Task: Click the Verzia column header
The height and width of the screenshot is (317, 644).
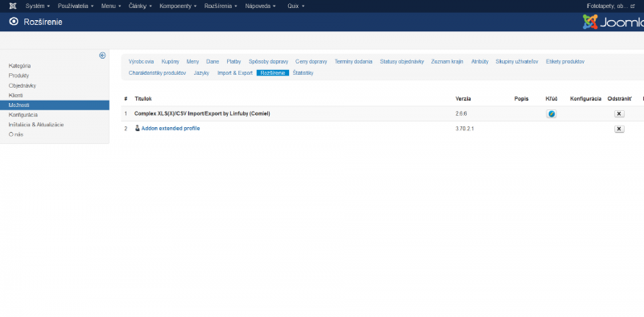Action: click(464, 99)
